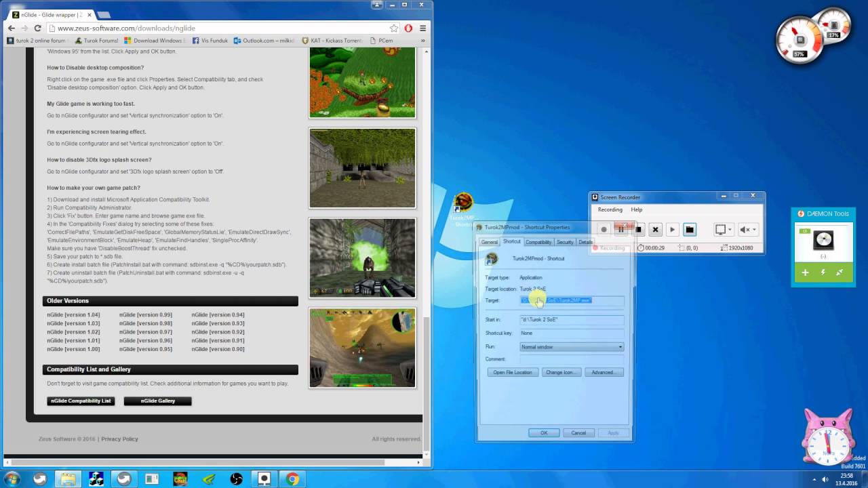Stop the recording in Screen Recorder
This screenshot has height=488, width=868.
pyautogui.click(x=638, y=230)
